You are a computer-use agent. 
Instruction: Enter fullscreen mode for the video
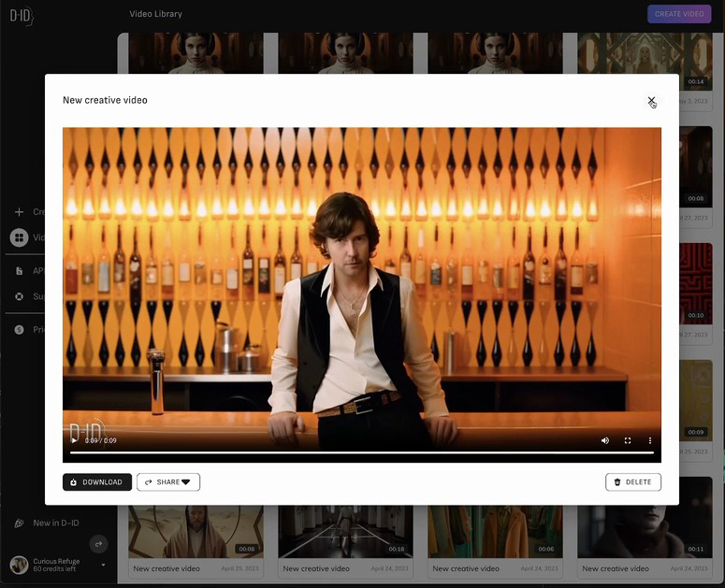click(x=628, y=440)
